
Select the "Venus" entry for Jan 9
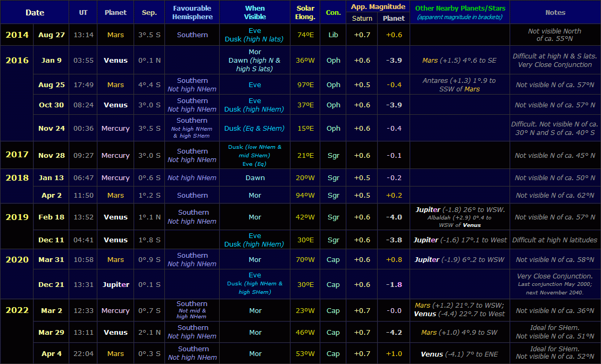(115, 60)
